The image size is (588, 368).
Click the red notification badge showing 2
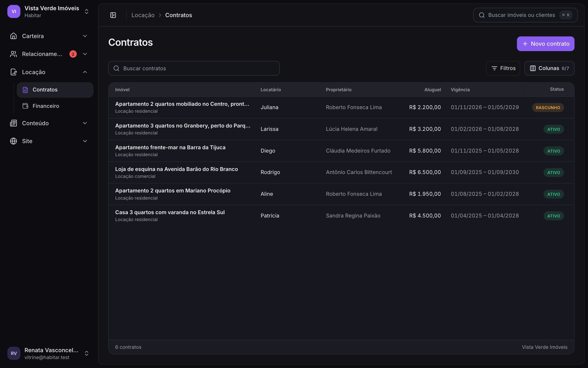click(x=73, y=54)
